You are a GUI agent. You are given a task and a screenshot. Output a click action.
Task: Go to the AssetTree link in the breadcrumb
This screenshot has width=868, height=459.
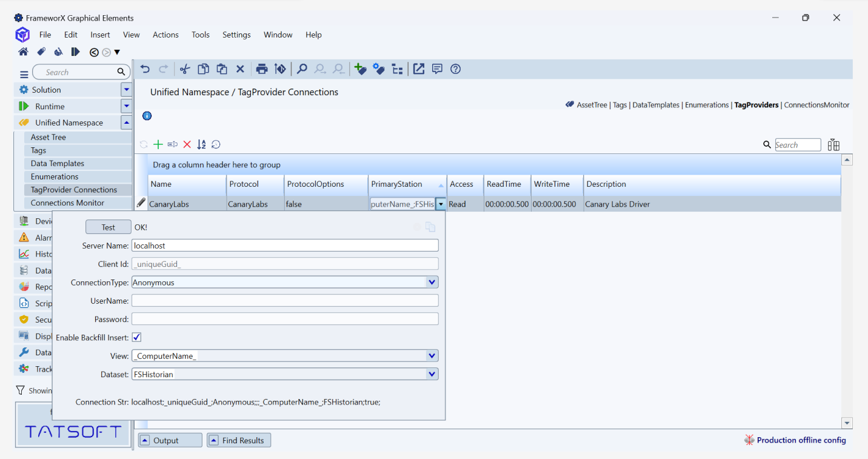592,105
